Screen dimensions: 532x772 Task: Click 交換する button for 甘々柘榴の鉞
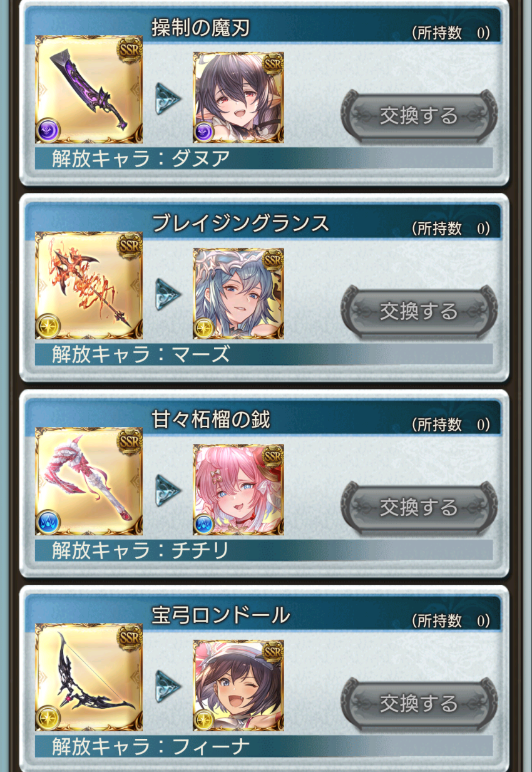[x=419, y=507]
